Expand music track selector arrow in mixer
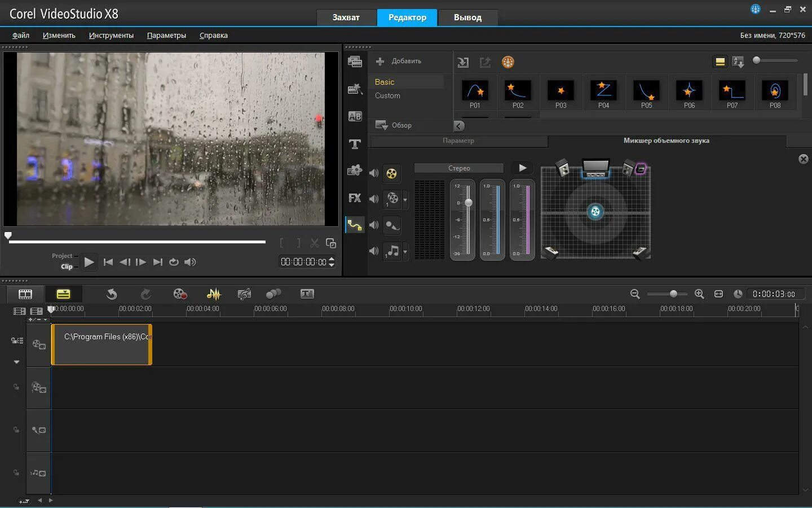Viewport: 812px width, 508px height. click(x=405, y=252)
